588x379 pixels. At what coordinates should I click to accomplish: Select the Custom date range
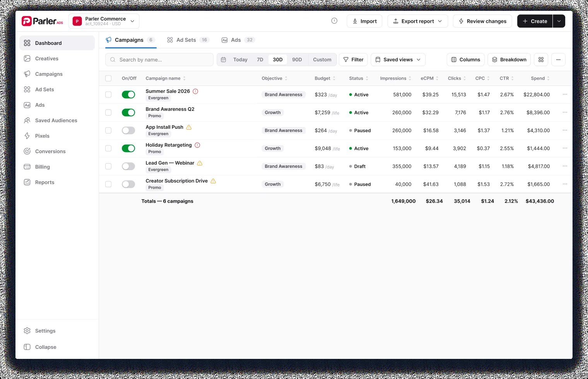click(x=322, y=60)
